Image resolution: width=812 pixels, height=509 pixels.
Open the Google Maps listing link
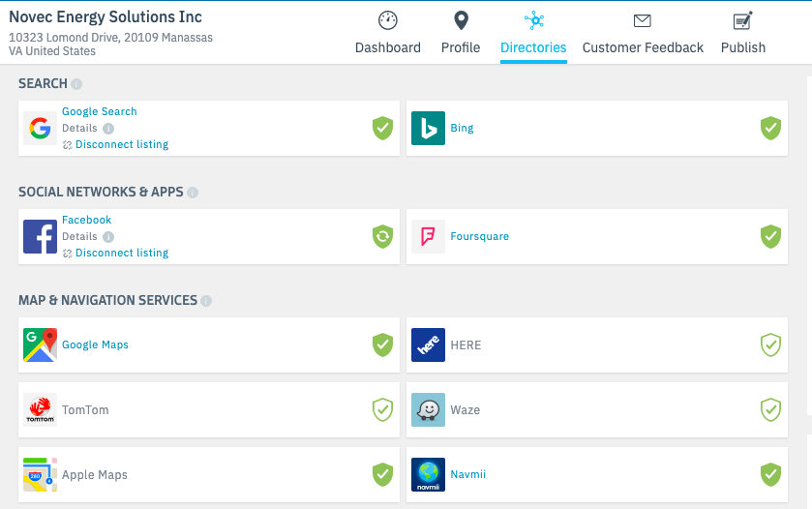click(95, 345)
